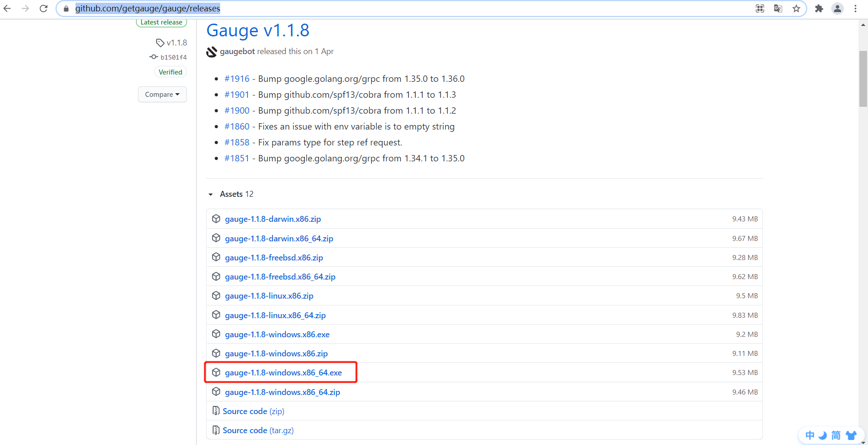Click the browser back arrow
The image size is (868, 445).
[x=7, y=9]
